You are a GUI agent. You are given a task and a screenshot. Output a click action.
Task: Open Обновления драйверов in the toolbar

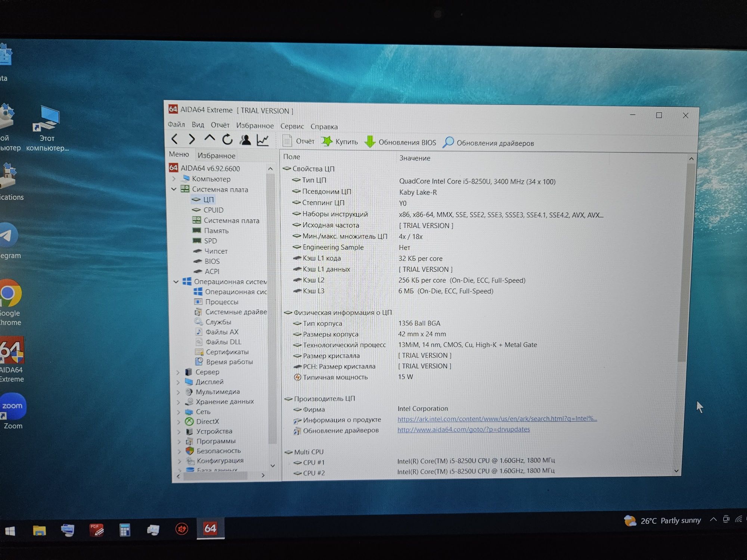(x=488, y=143)
